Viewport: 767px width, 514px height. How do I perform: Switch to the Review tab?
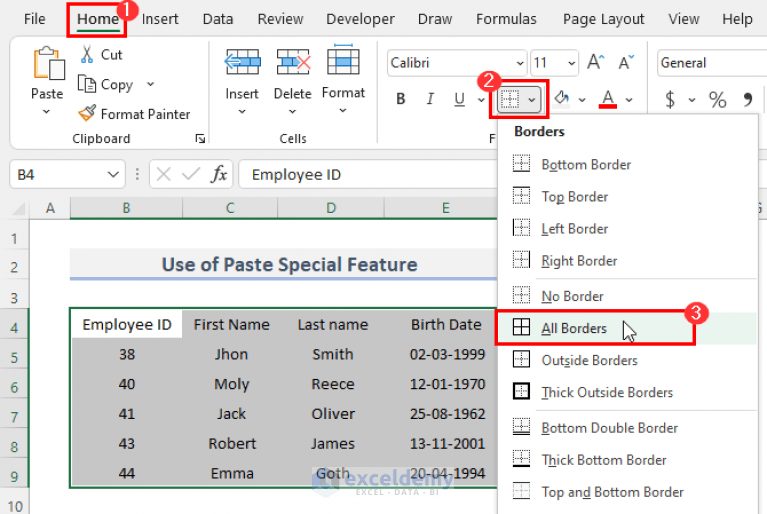pyautogui.click(x=280, y=19)
